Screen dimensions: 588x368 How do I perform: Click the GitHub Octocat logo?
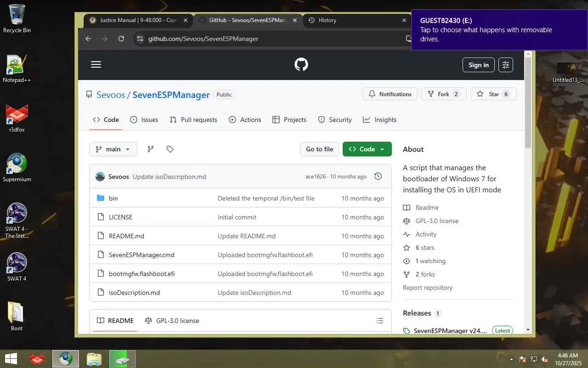(301, 64)
